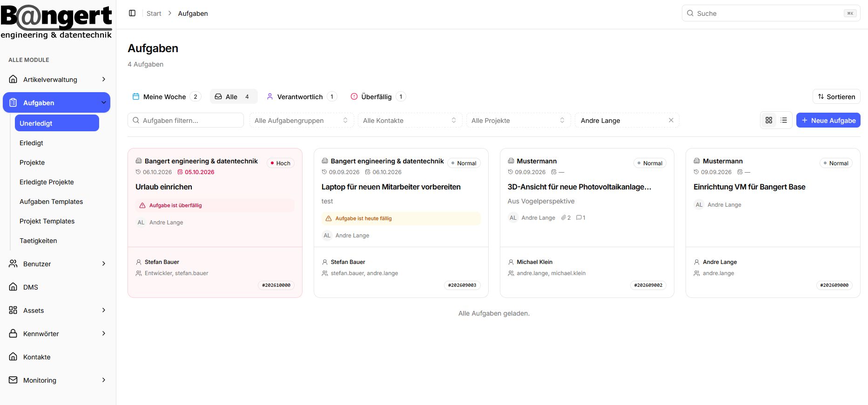Click the Kontakte sidebar icon
The width and height of the screenshot is (868, 405).
point(13,357)
